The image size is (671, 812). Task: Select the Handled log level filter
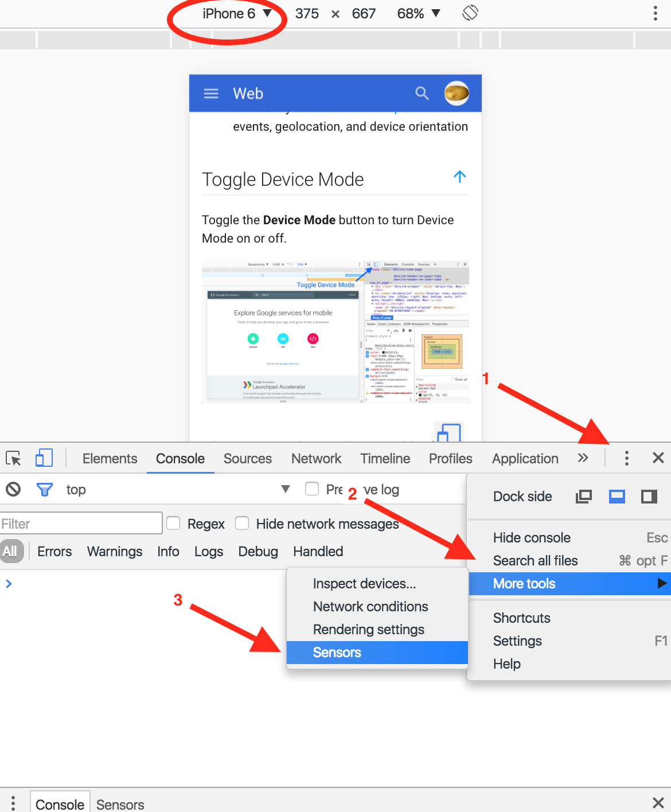pos(318,552)
